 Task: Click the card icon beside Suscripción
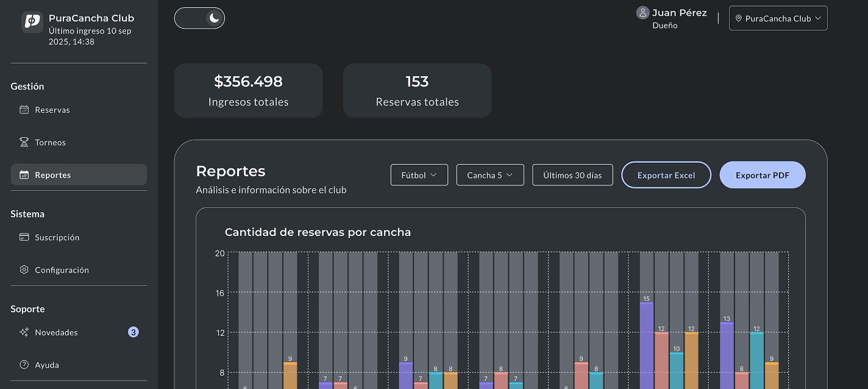pos(24,237)
